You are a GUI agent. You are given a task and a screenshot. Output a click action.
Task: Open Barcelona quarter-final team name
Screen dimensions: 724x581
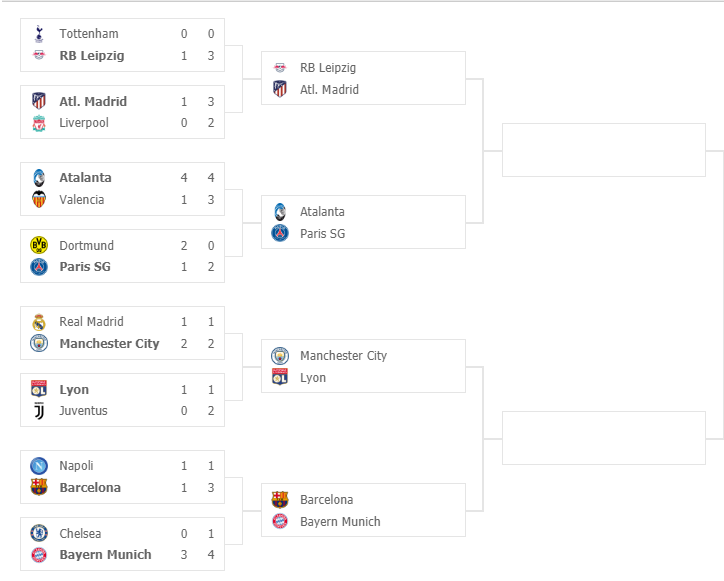326,500
